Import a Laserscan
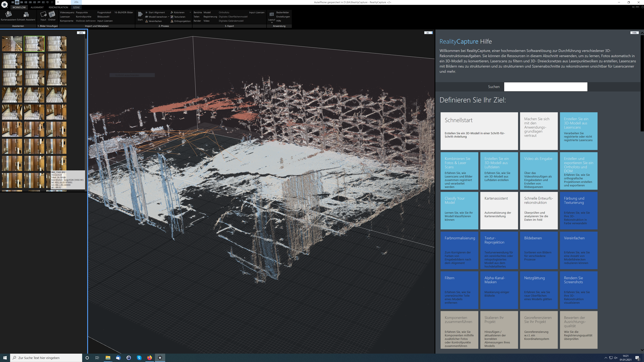Screen dimensions: 644x362 65,17
